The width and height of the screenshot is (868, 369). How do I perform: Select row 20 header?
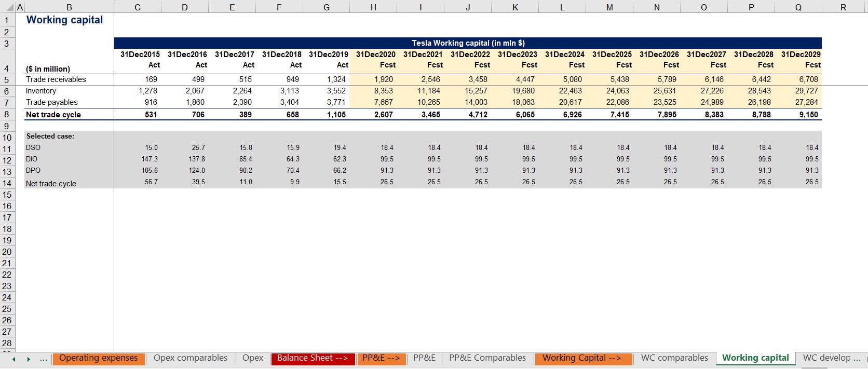(x=7, y=252)
